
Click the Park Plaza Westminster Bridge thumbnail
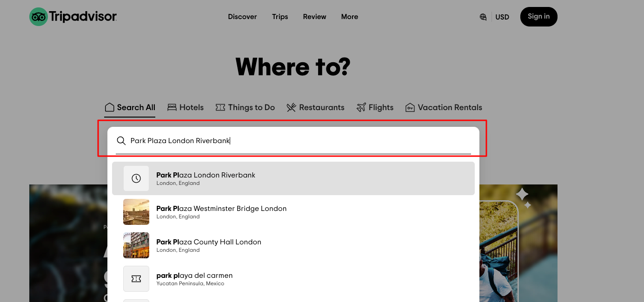136,212
